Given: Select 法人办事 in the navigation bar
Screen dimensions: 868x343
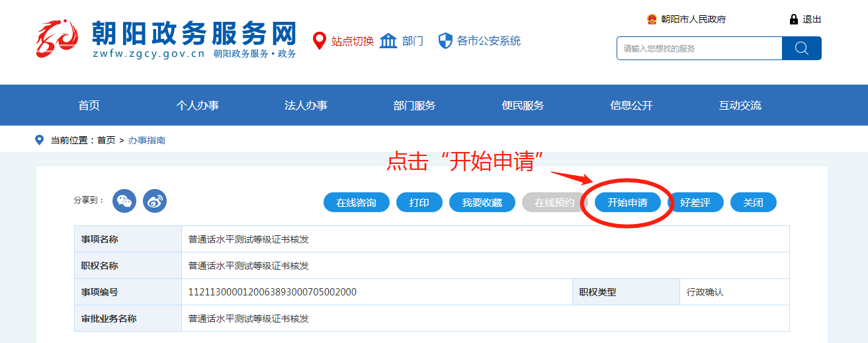Looking at the screenshot, I should (306, 106).
